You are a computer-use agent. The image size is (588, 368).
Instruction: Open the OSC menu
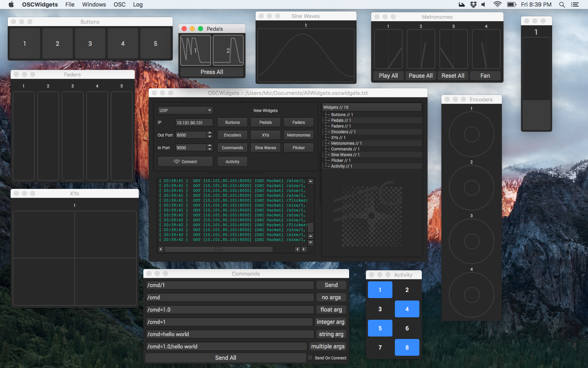coord(120,4)
